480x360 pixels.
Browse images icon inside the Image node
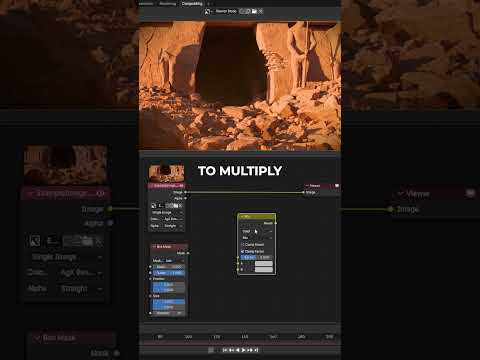[x=154, y=206]
